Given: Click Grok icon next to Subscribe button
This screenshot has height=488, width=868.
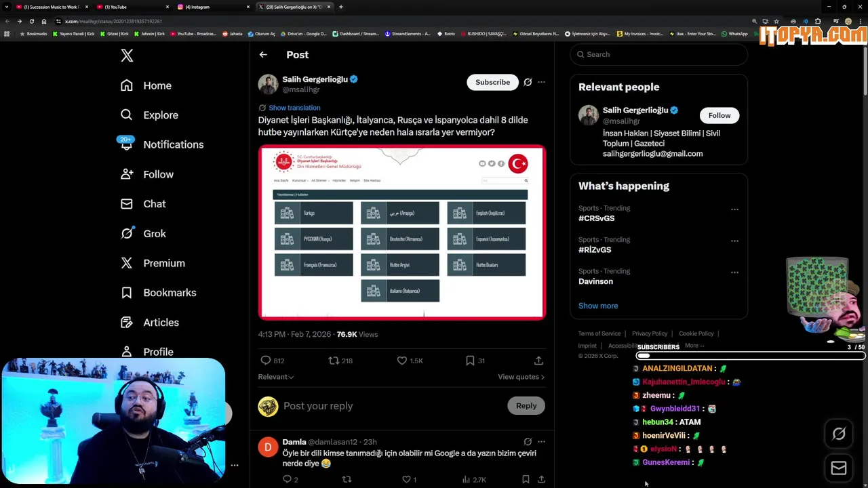Looking at the screenshot, I should pos(528,82).
